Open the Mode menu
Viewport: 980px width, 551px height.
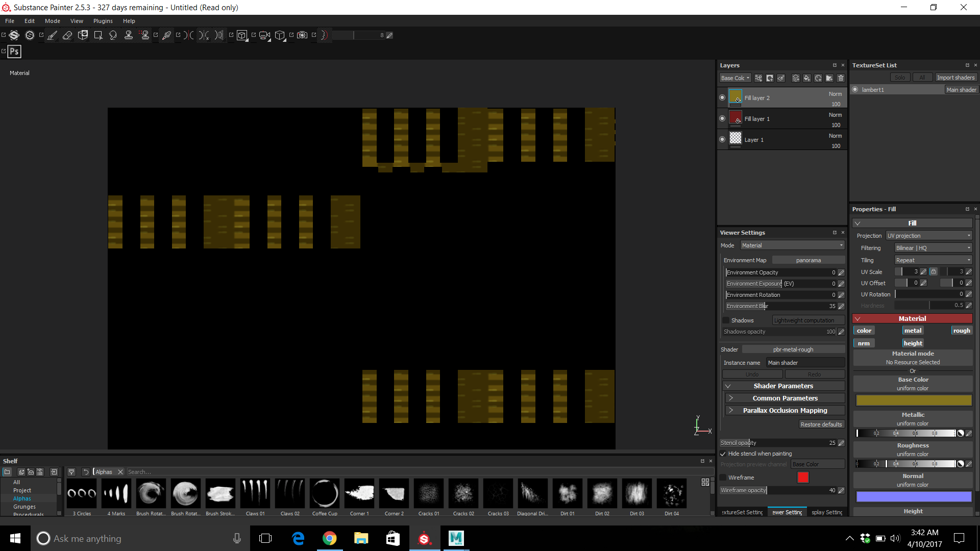(x=53, y=21)
